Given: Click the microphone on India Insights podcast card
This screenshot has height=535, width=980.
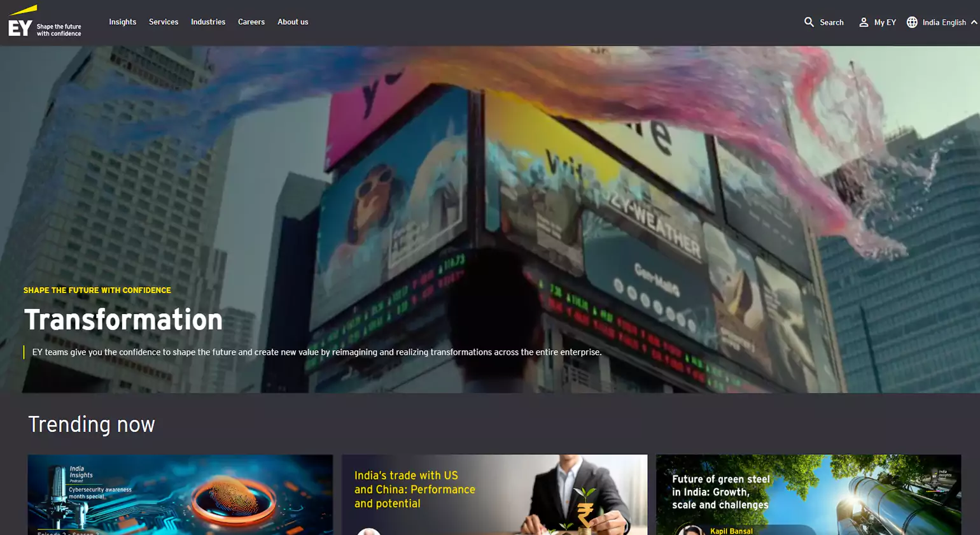Looking at the screenshot, I should (57, 492).
